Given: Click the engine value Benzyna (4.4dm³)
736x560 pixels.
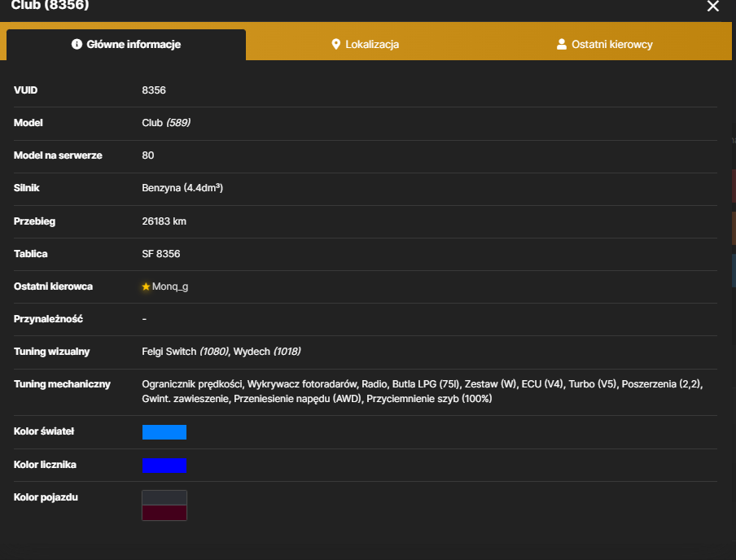Looking at the screenshot, I should (x=182, y=188).
